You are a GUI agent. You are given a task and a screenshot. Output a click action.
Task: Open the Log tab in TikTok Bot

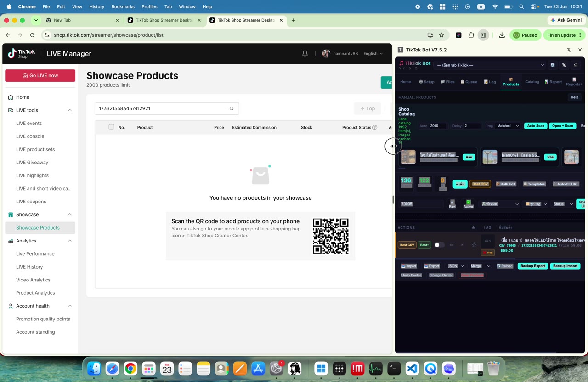click(x=490, y=82)
